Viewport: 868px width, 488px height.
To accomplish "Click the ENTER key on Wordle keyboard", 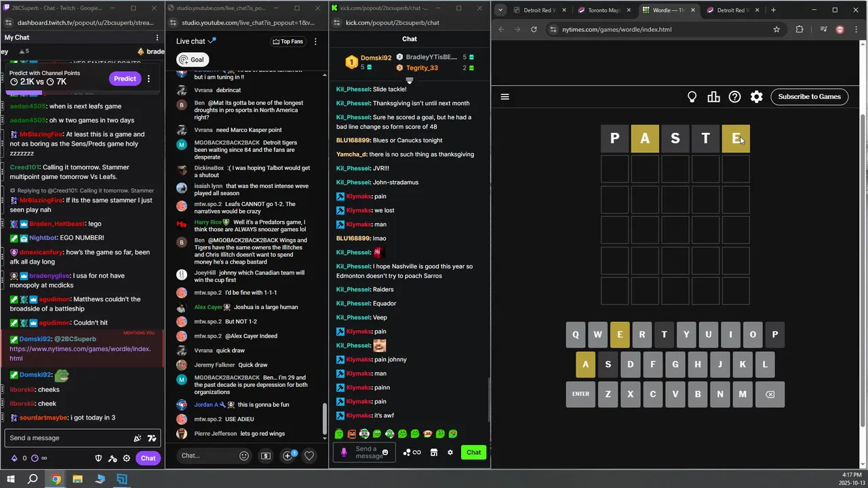I will [580, 394].
